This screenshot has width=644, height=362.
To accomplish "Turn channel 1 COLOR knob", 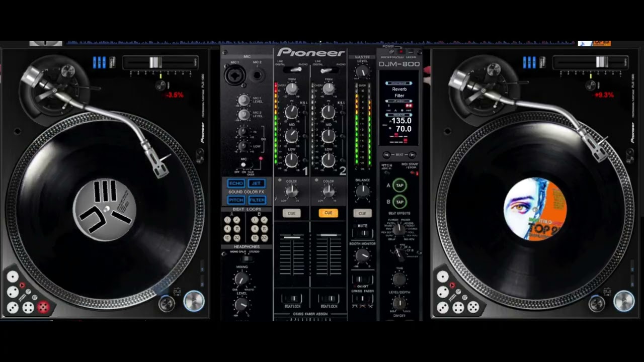I will point(292,191).
